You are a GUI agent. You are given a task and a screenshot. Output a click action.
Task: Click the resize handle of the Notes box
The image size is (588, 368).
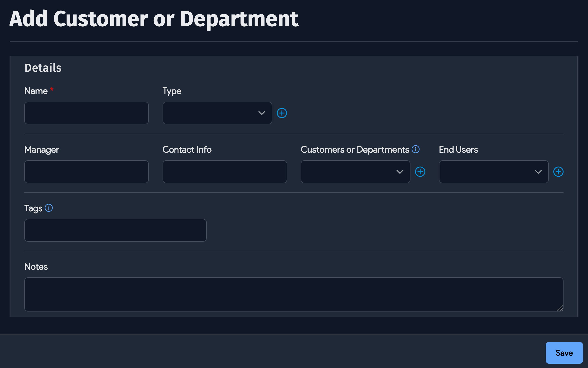coord(560,308)
